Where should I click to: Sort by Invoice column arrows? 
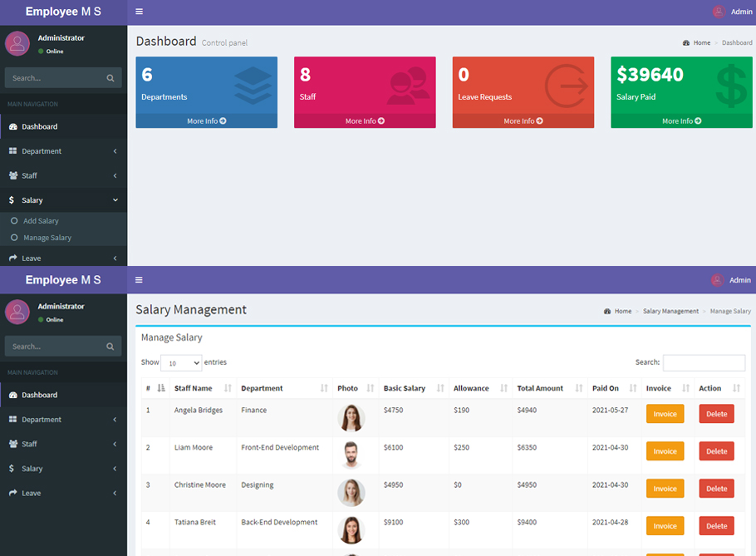coord(685,388)
